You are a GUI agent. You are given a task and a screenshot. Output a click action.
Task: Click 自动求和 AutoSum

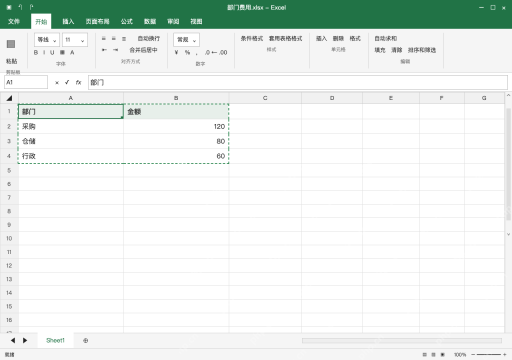point(386,39)
